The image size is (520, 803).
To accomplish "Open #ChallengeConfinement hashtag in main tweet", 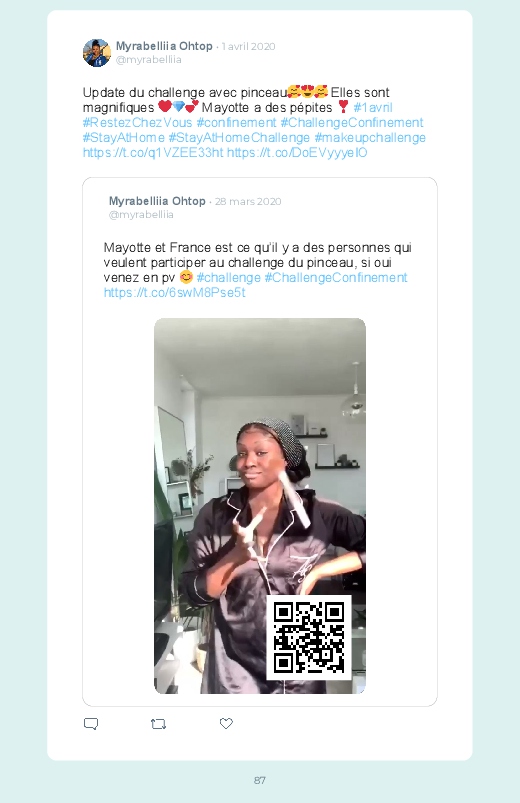I will (352, 122).
